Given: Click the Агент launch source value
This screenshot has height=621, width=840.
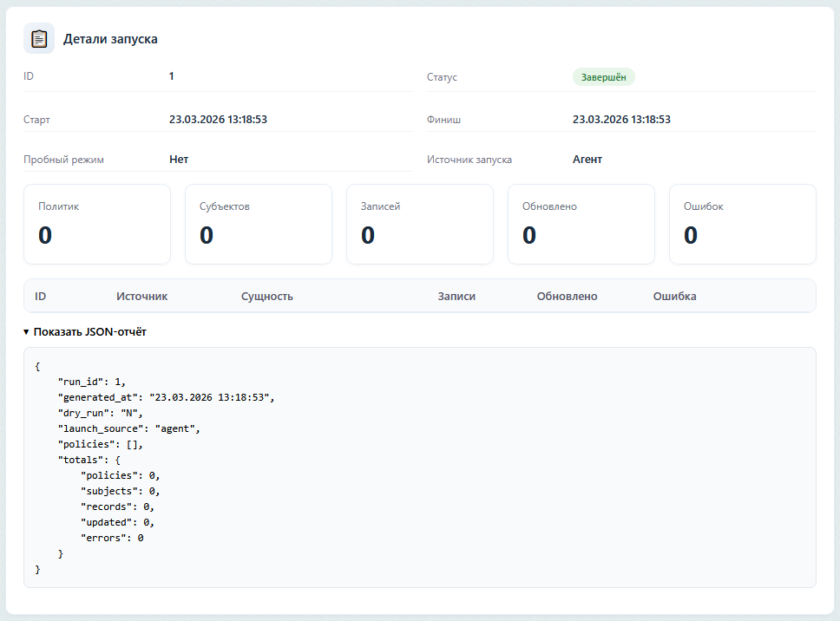Looking at the screenshot, I should pyautogui.click(x=587, y=160).
